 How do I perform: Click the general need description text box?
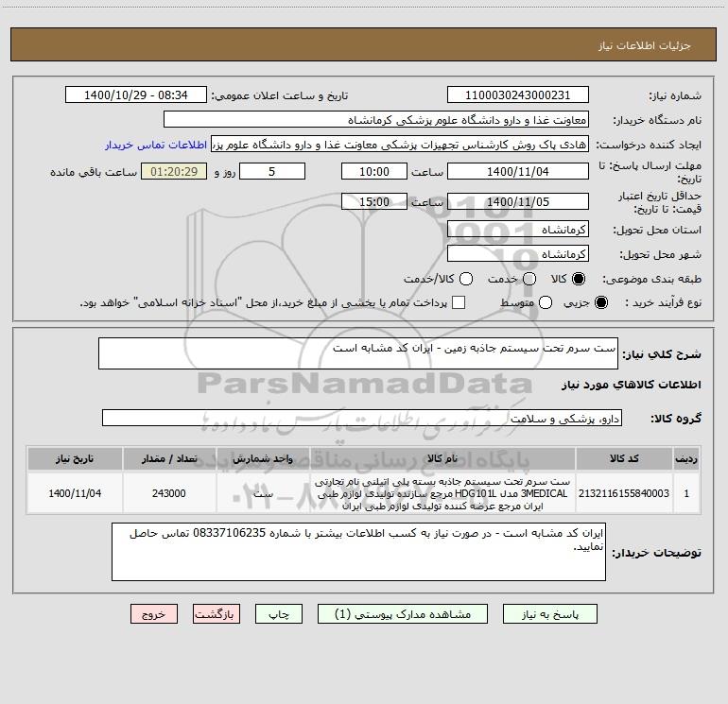(358, 353)
